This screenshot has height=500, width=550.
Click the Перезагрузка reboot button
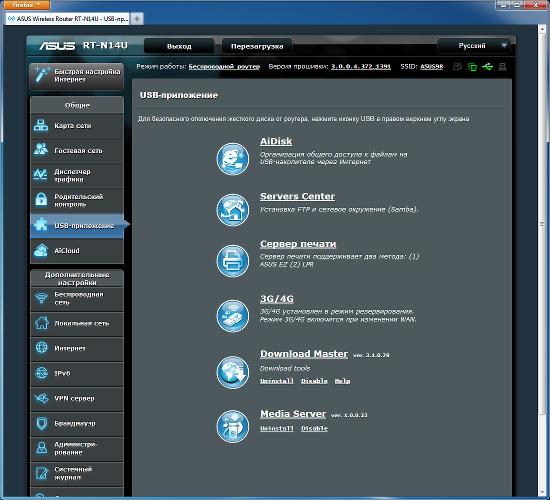pos(257,46)
